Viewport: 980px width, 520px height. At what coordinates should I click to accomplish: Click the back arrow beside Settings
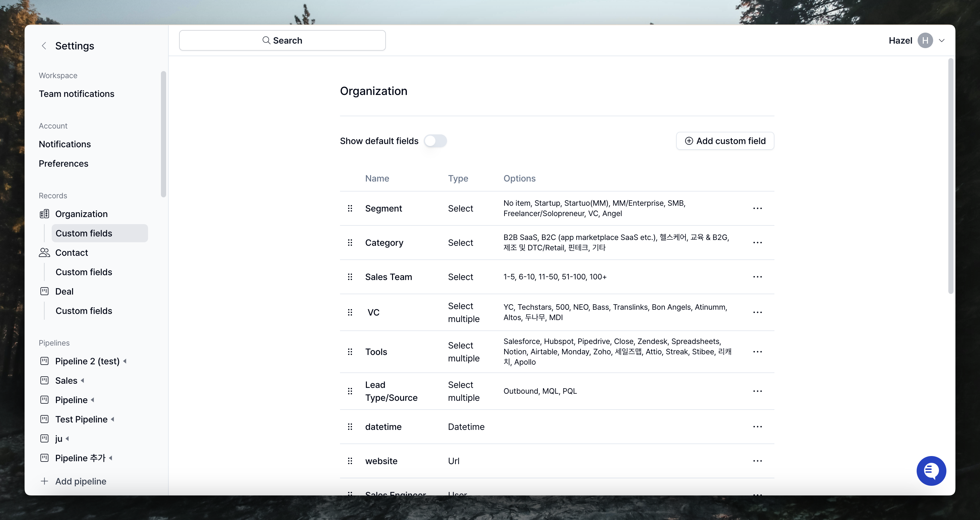coord(44,46)
